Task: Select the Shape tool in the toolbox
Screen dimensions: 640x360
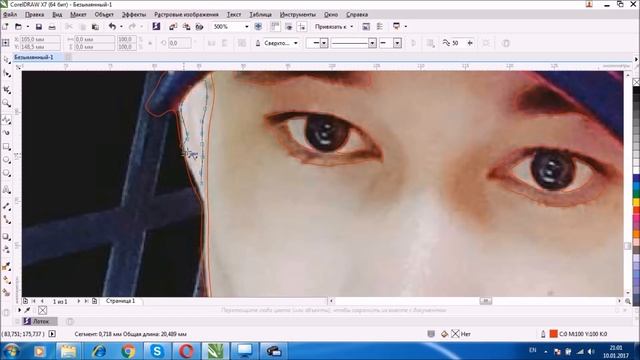Action: (x=6, y=73)
